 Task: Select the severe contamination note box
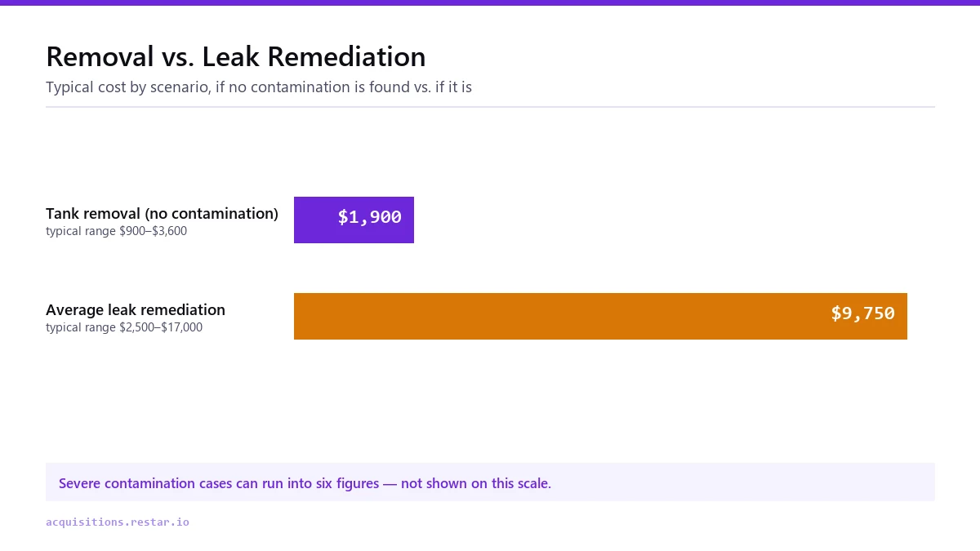pyautogui.click(x=490, y=482)
